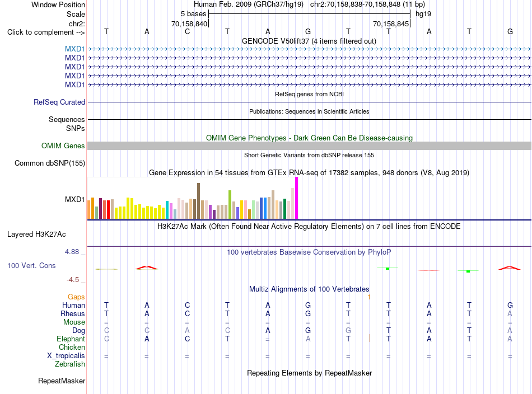The image size is (532, 394).
Task: Open the 'RefSeq genes from NCBI' track title
Action: (309, 94)
